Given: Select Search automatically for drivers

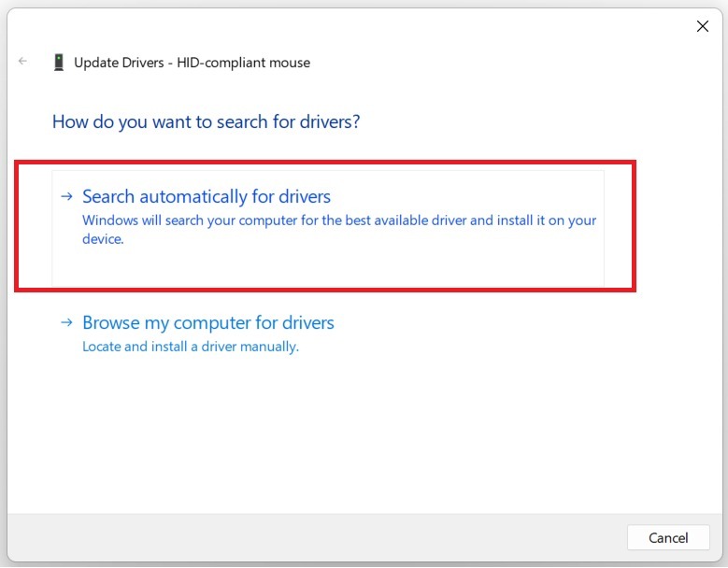Looking at the screenshot, I should tap(207, 196).
